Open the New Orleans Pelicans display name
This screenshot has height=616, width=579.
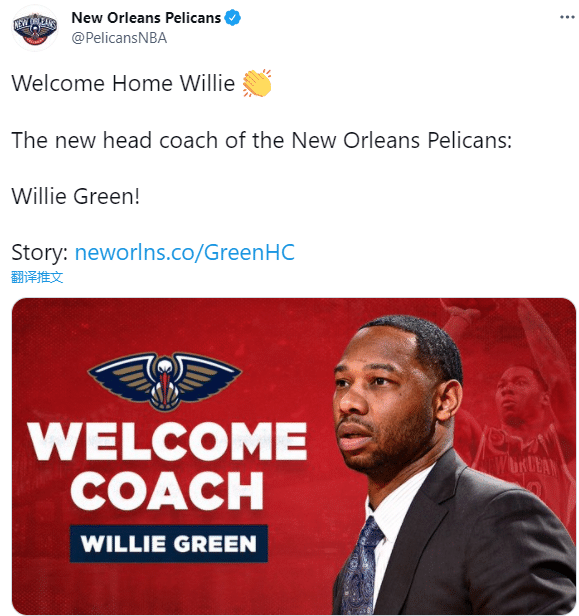[146, 18]
